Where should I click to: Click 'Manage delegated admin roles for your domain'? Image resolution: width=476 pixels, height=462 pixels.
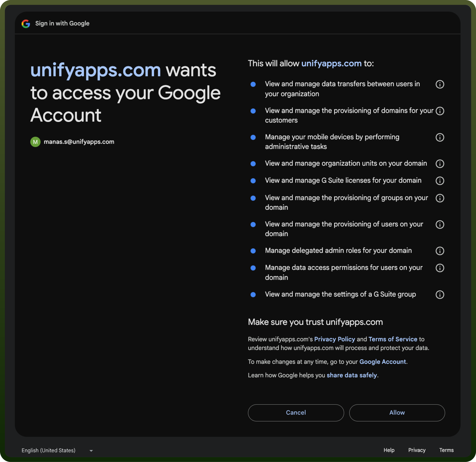[338, 250]
